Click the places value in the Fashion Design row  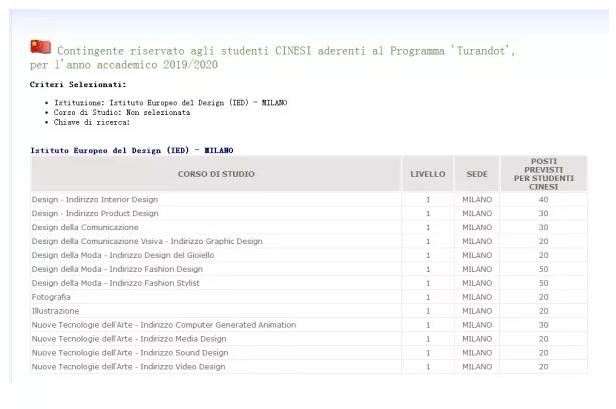543,269
